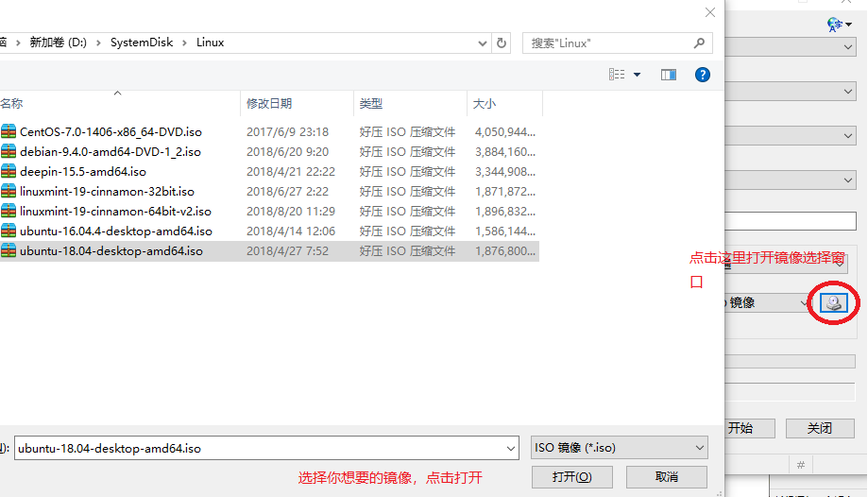Change view layout icon
Screen dimensions: 868x497
(617, 75)
